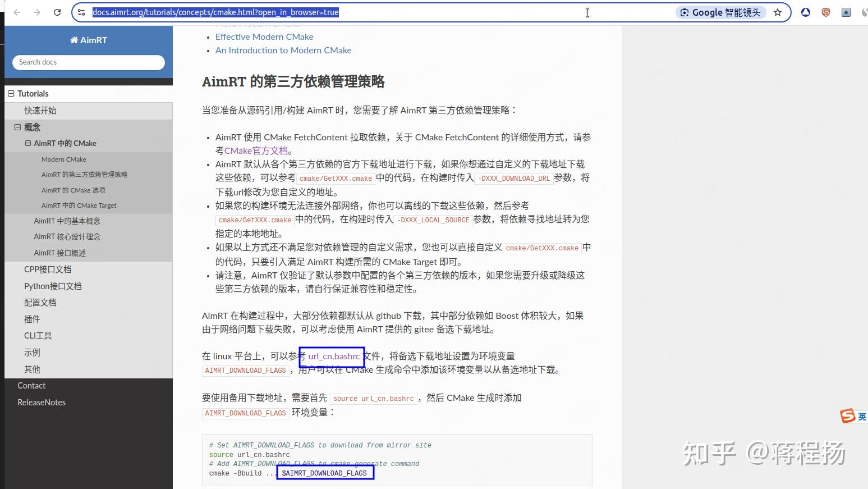Viewport: 868px width, 489px height.
Task: Select Modern CMake in the sidebar
Action: pos(63,159)
